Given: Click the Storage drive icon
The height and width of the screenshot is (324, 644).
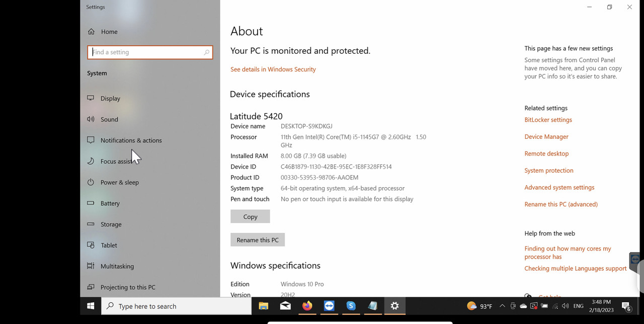Looking at the screenshot, I should point(91,224).
